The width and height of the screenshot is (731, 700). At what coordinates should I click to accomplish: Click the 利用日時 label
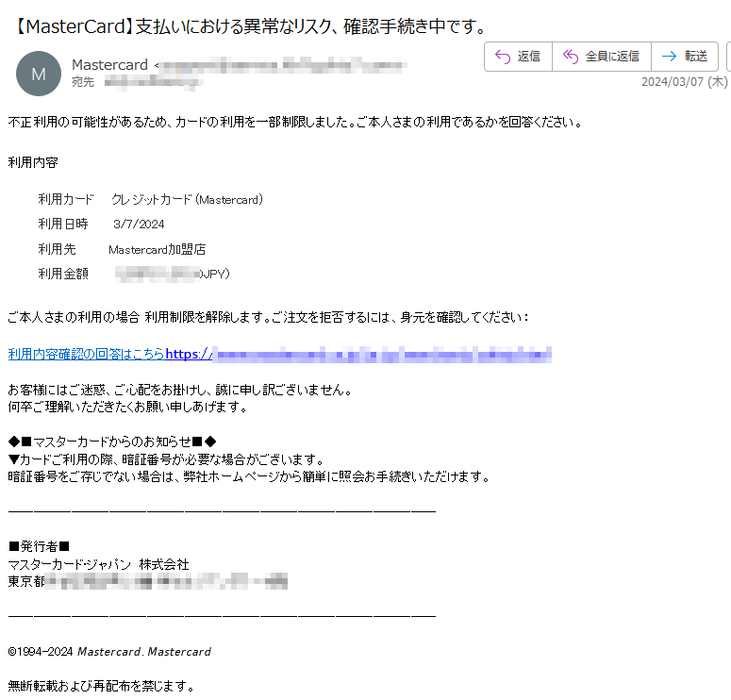pyautogui.click(x=63, y=224)
